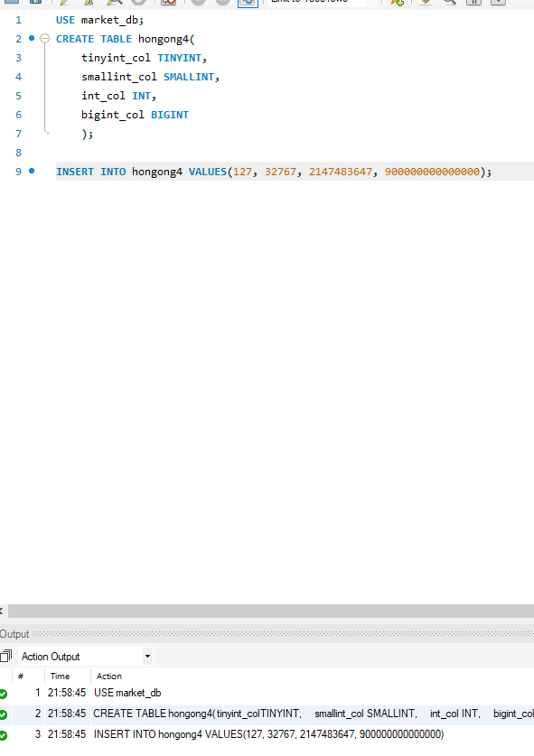534x756 pixels.
Task: Click the time 21:58:45 in output row 3
Action: (67, 734)
